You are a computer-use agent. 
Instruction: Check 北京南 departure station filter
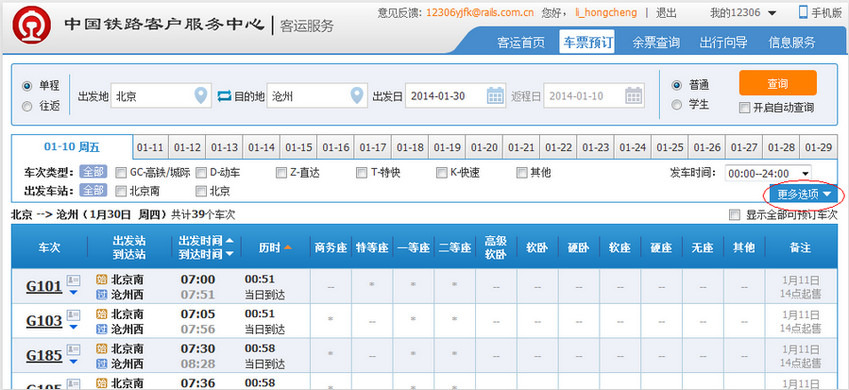pyautogui.click(x=121, y=191)
